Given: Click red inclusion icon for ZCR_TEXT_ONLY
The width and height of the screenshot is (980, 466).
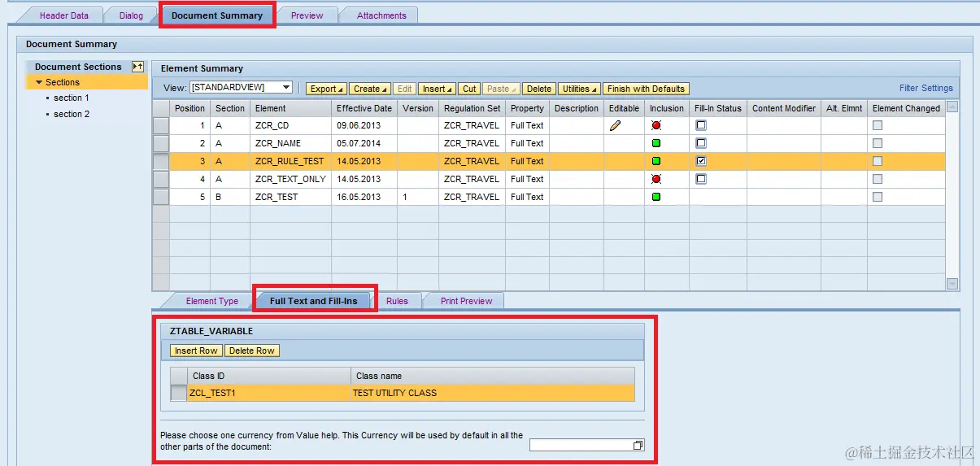Looking at the screenshot, I should click(x=656, y=179).
